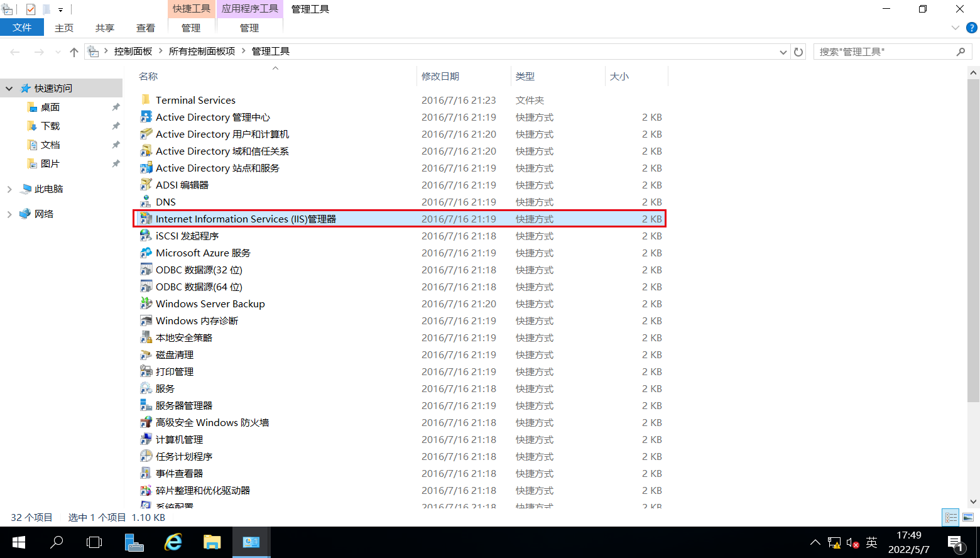Viewport: 980px width, 558px height.
Task: Open address bar history dropdown
Action: [x=783, y=52]
